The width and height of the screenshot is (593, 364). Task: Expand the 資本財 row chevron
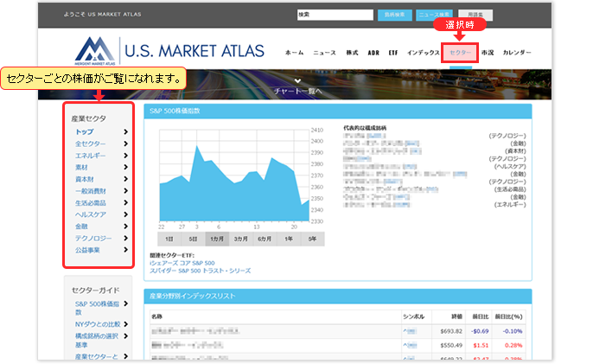pyautogui.click(x=126, y=179)
